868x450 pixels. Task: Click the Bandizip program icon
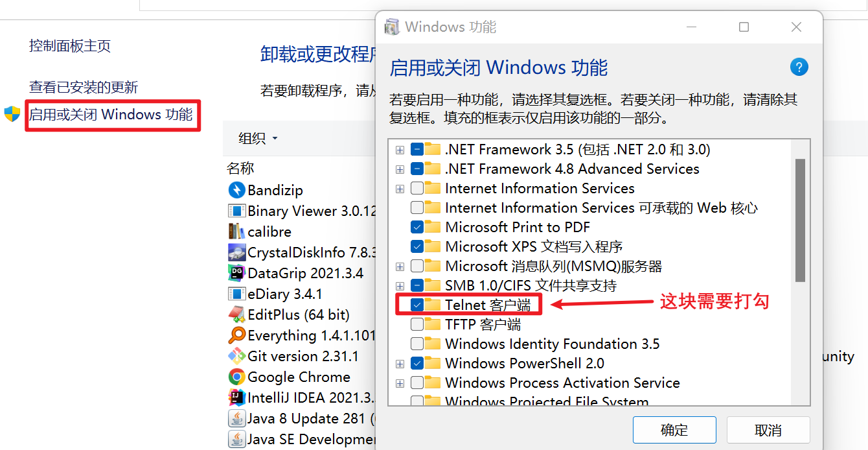coord(236,191)
